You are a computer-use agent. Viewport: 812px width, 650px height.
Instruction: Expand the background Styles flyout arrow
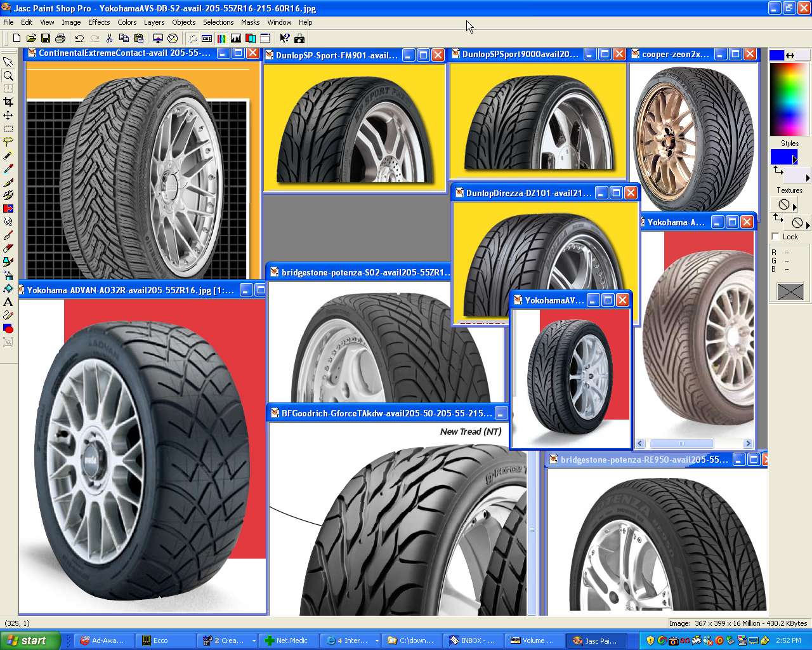808,178
